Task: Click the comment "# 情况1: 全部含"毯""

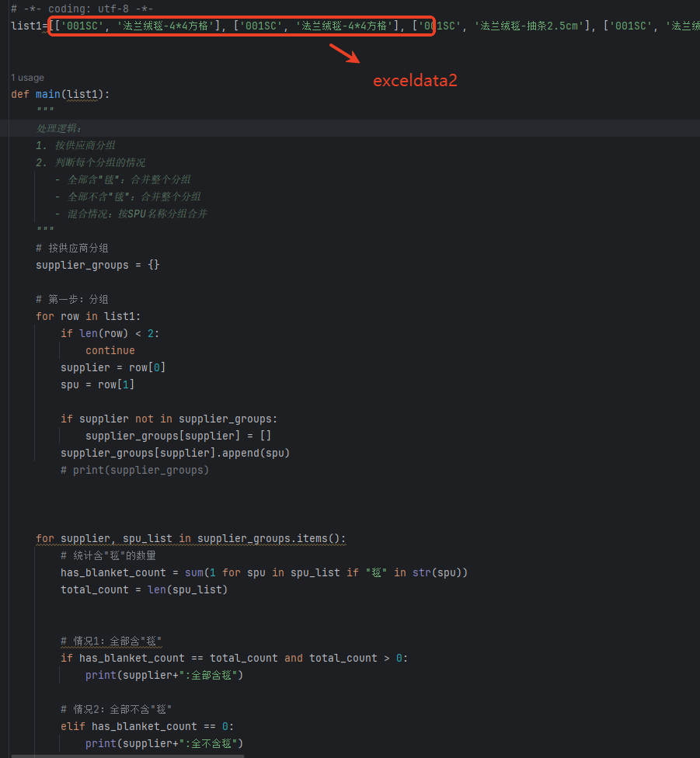Action: pyautogui.click(x=111, y=641)
